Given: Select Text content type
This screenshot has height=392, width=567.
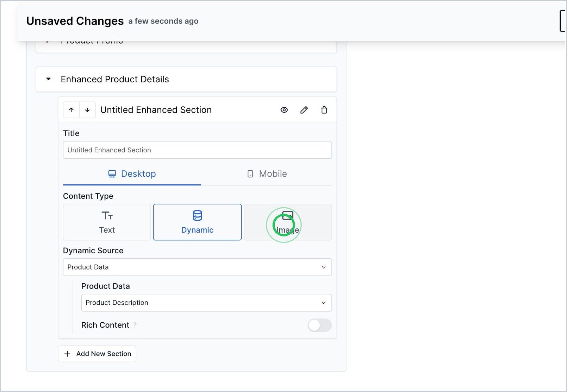Looking at the screenshot, I should point(107,222).
